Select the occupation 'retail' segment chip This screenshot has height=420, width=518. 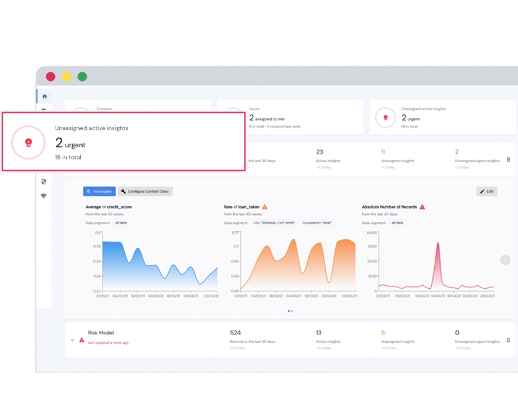317,223
